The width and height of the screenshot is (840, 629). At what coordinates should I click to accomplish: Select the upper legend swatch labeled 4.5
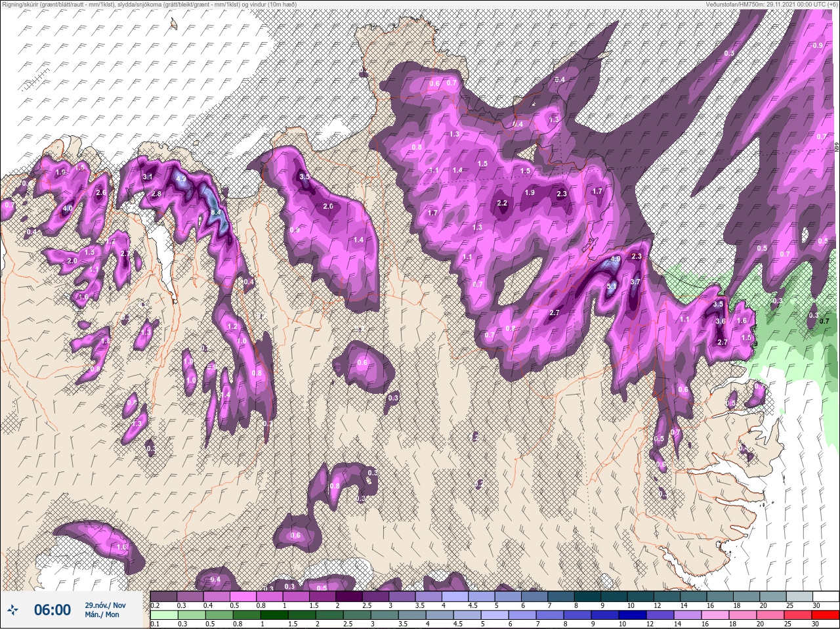[x=482, y=596]
